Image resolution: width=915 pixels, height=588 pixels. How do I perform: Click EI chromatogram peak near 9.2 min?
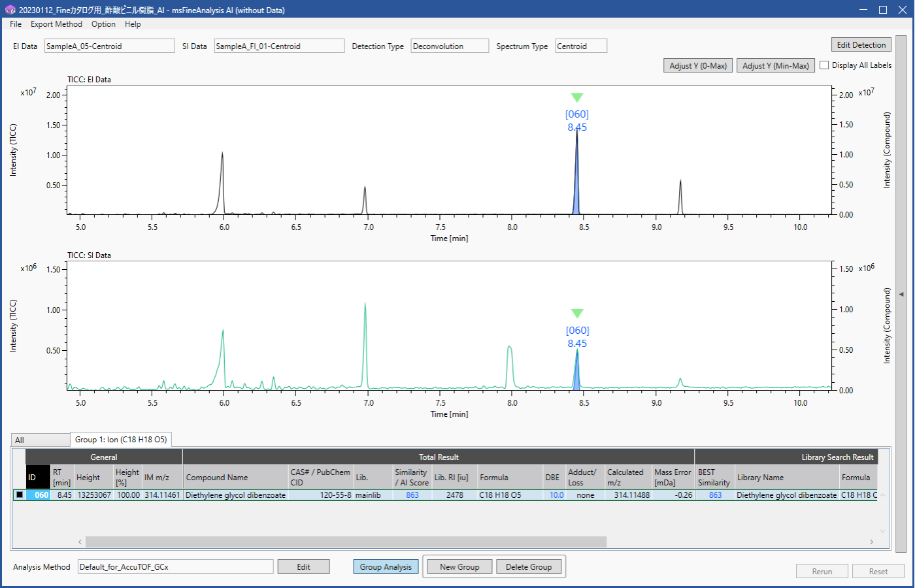680,197
